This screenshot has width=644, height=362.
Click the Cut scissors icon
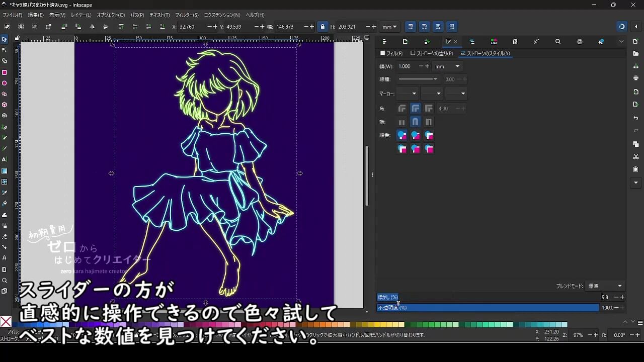(636, 157)
